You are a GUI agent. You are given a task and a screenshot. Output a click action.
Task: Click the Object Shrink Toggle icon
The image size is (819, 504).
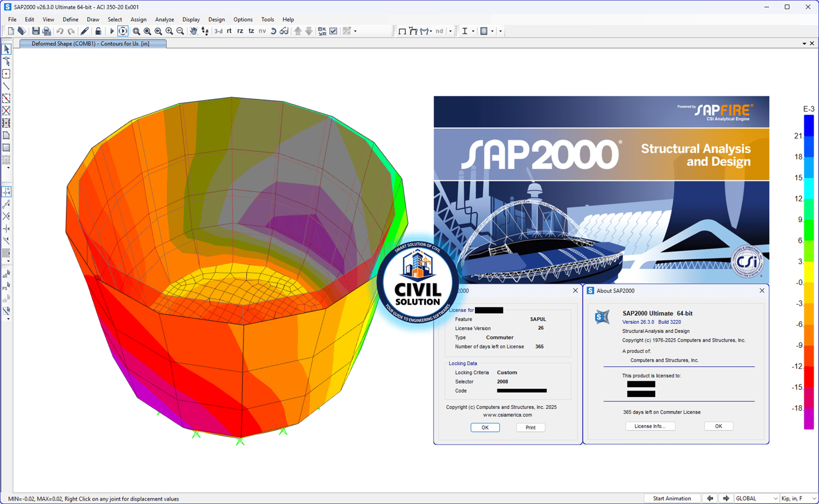click(322, 31)
